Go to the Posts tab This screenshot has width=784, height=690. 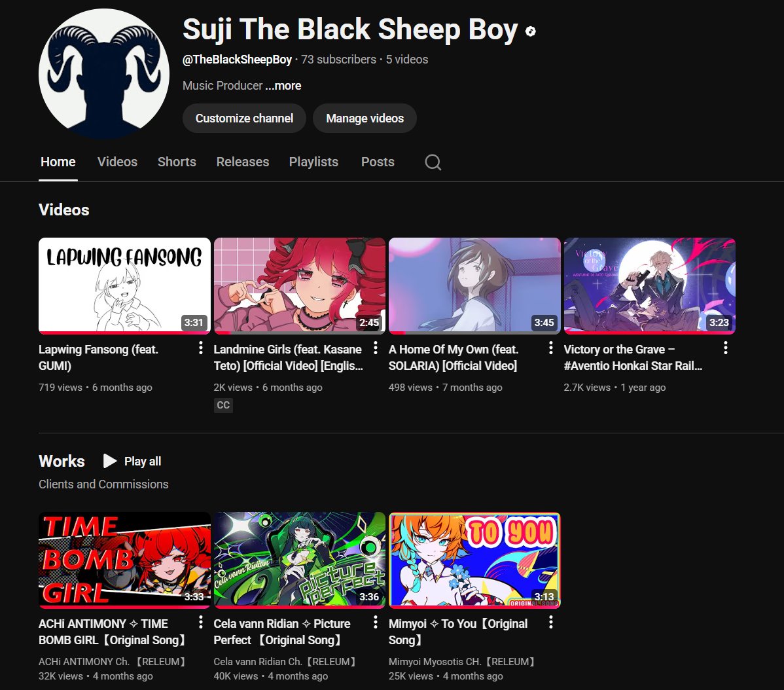coord(378,162)
